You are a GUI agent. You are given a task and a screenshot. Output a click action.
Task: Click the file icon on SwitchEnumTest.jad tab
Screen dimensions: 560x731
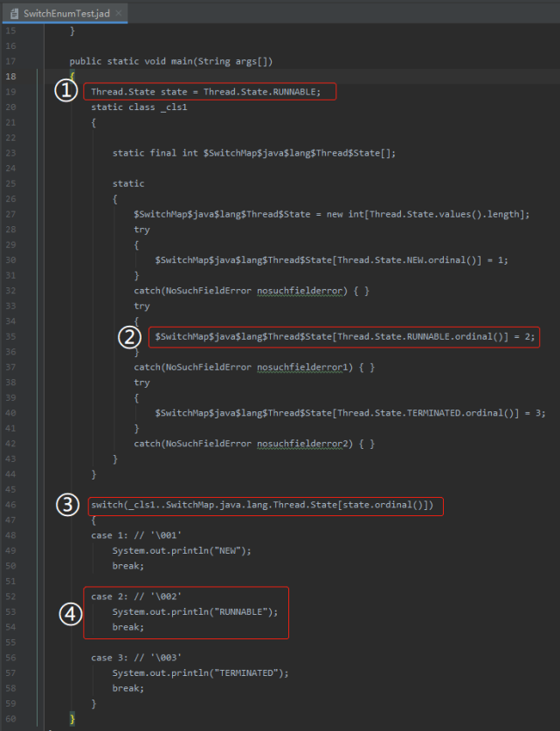tap(14, 13)
